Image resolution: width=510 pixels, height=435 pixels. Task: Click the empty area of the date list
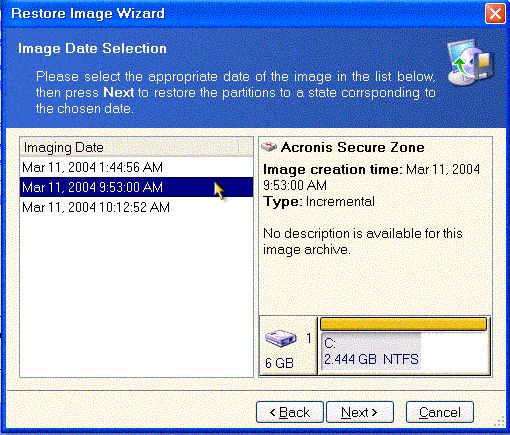pyautogui.click(x=136, y=297)
